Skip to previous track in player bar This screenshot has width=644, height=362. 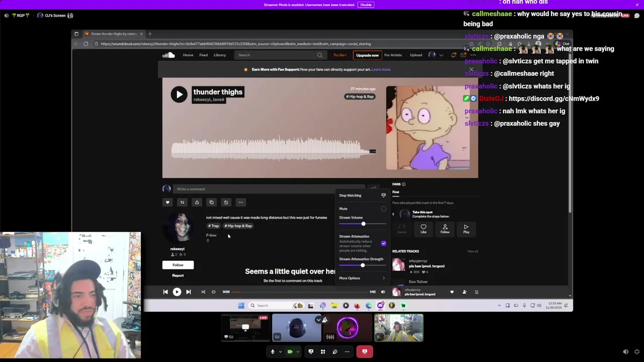pos(166,292)
